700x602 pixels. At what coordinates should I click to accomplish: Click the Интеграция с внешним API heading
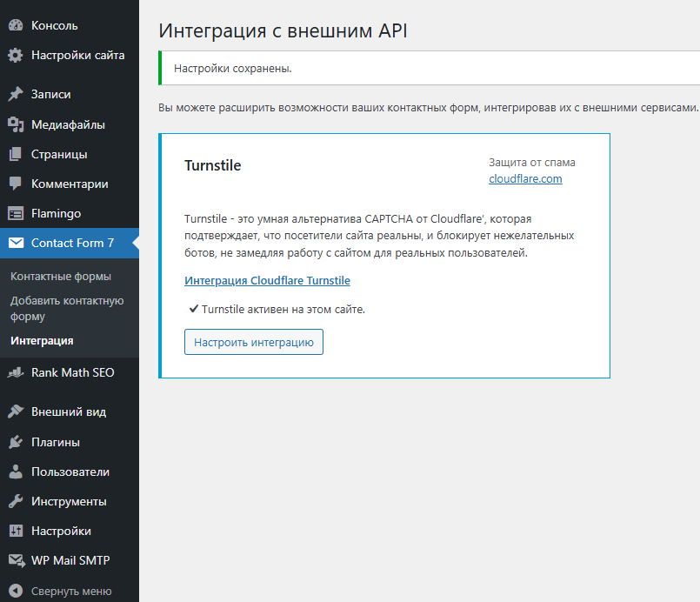point(283,30)
